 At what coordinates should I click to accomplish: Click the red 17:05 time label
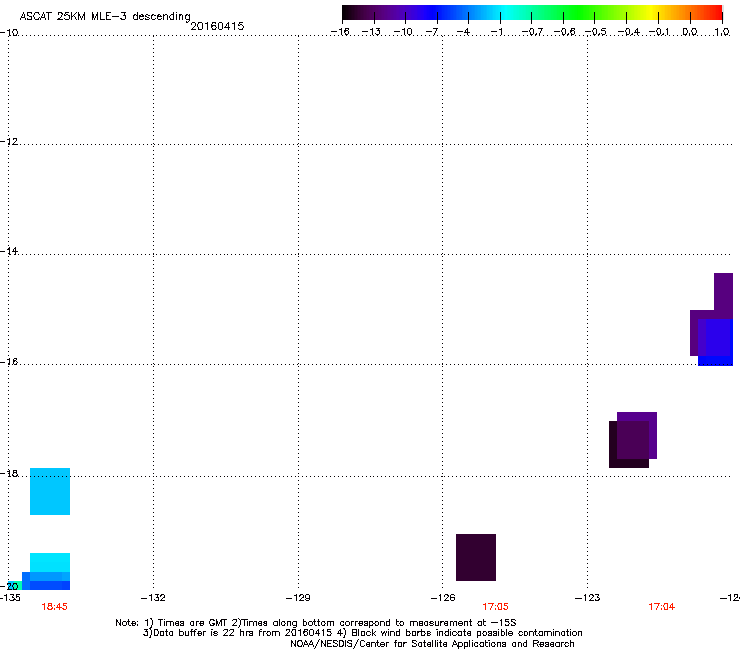point(495,607)
